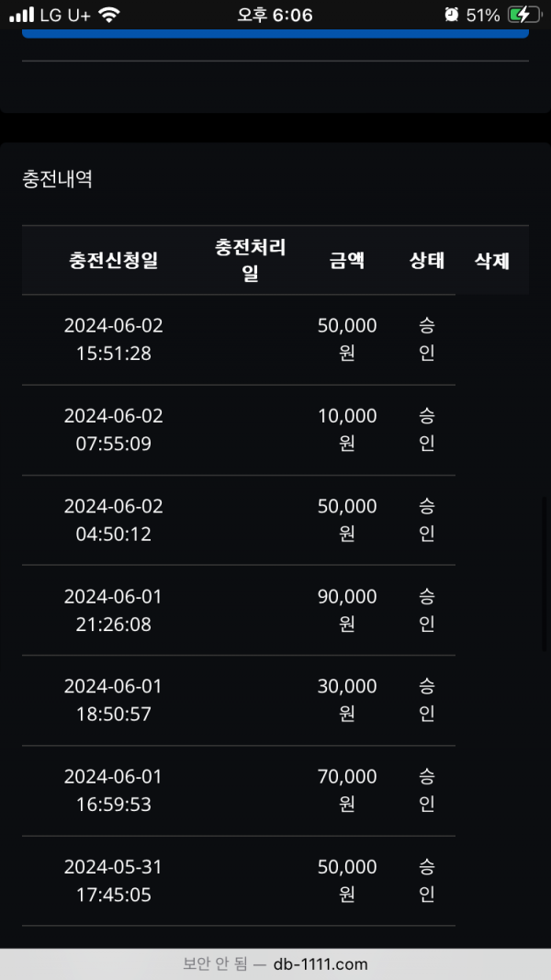
Task: Tap the db-1111.com address bar
Action: pyautogui.click(x=275, y=964)
